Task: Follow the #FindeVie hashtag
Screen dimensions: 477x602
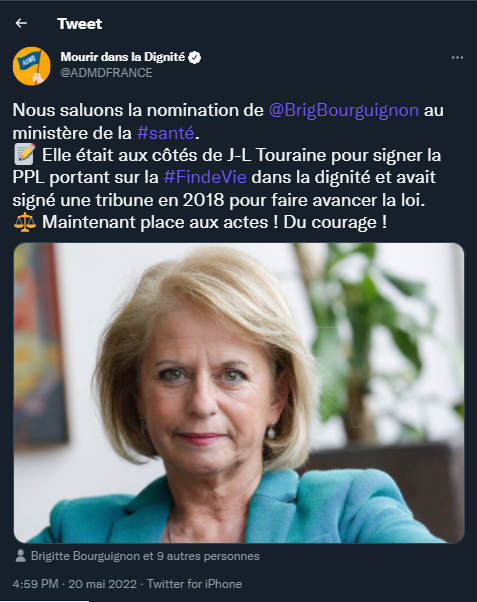Action: coord(205,177)
